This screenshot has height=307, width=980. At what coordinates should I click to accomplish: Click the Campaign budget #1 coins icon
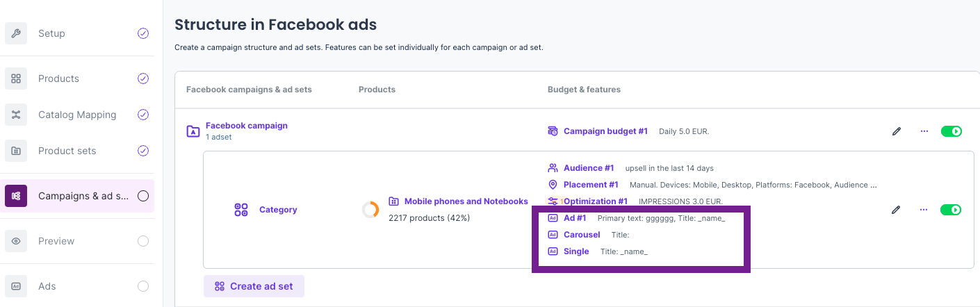(x=553, y=131)
